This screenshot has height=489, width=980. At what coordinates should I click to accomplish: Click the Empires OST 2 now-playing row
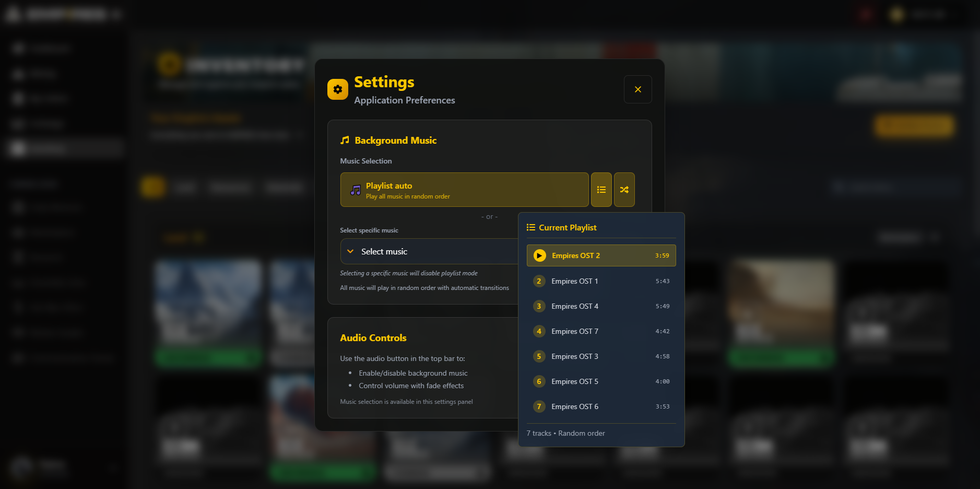tap(600, 255)
